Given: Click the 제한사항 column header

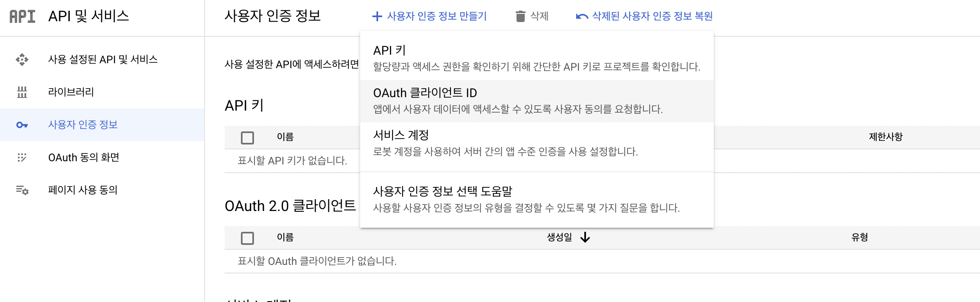Looking at the screenshot, I should click(x=886, y=137).
